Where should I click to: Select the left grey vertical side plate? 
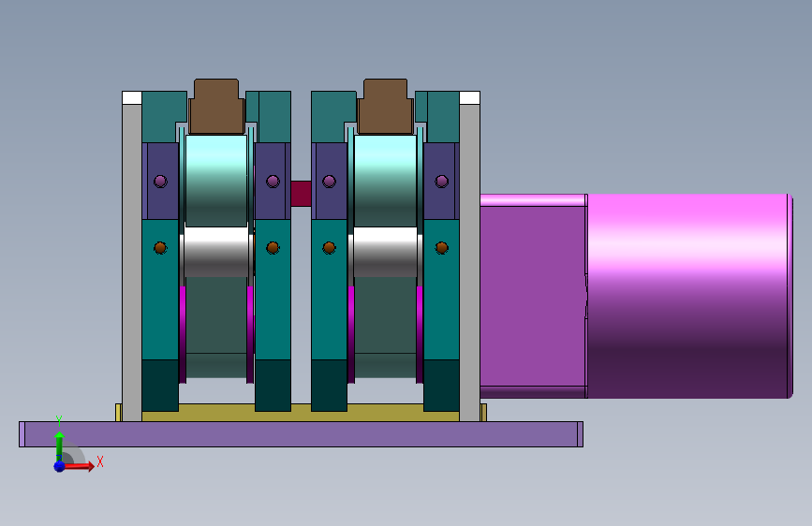point(132,262)
